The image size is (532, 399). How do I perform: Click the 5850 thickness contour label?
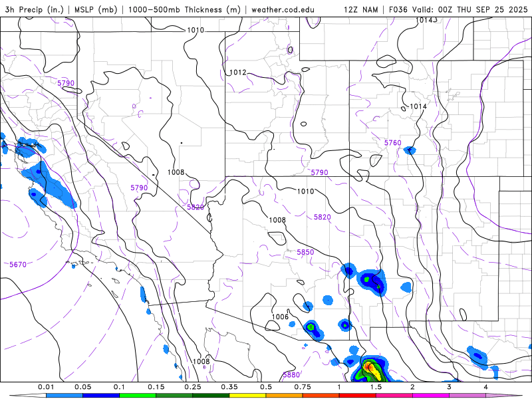click(x=305, y=252)
